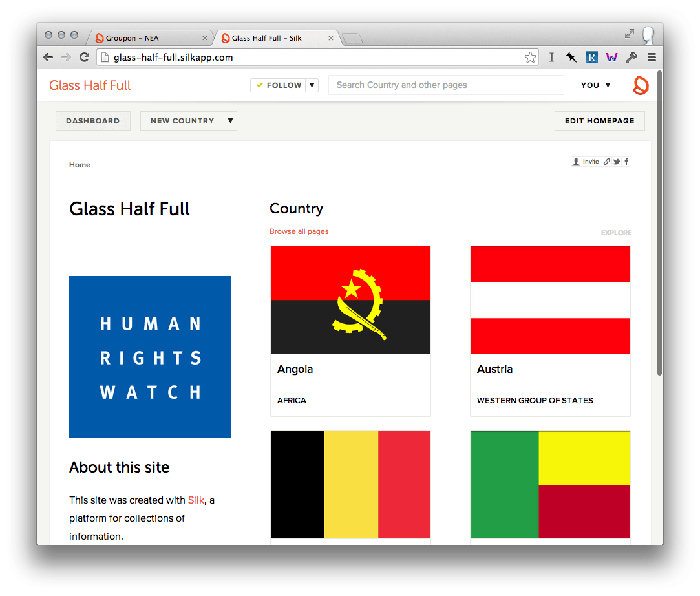Open the YOU user dropdown
Screen dimensions: 700x596
coord(595,85)
